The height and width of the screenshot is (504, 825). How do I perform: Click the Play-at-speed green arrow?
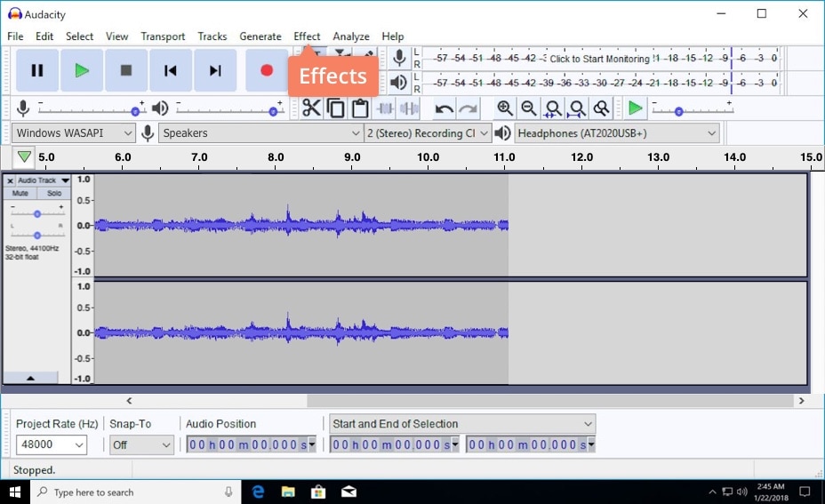635,108
